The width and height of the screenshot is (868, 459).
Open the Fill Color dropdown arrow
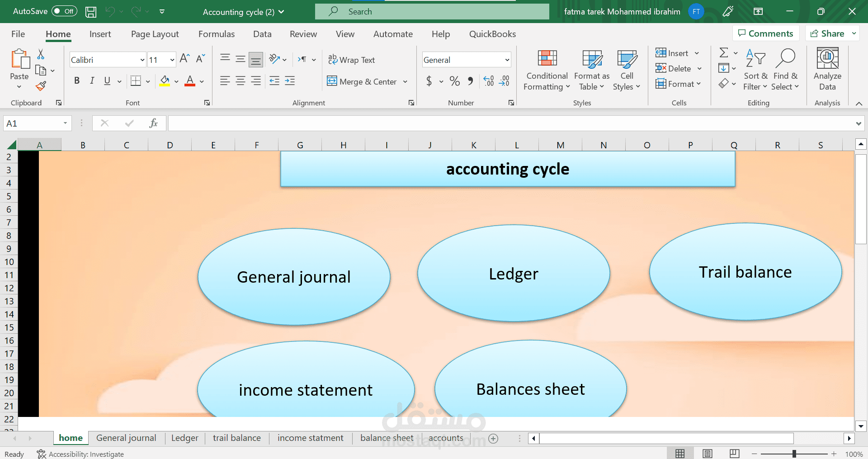[176, 81]
